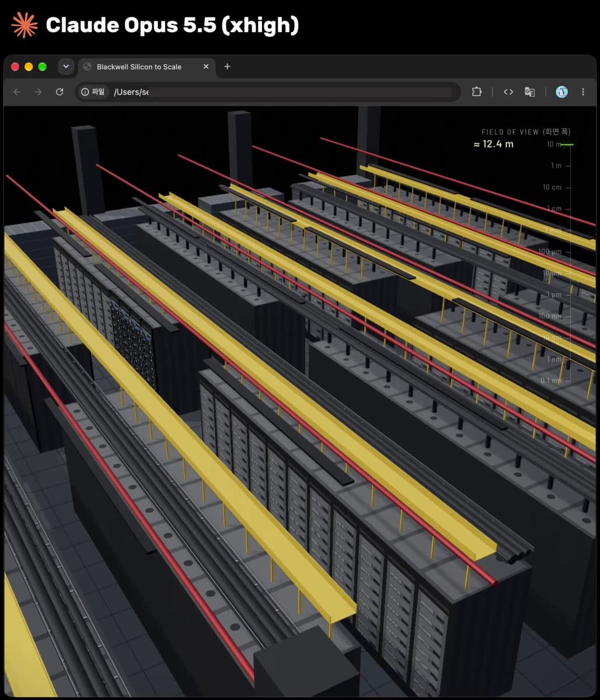Open the translate page icon
The height and width of the screenshot is (700, 600).
pos(529,92)
